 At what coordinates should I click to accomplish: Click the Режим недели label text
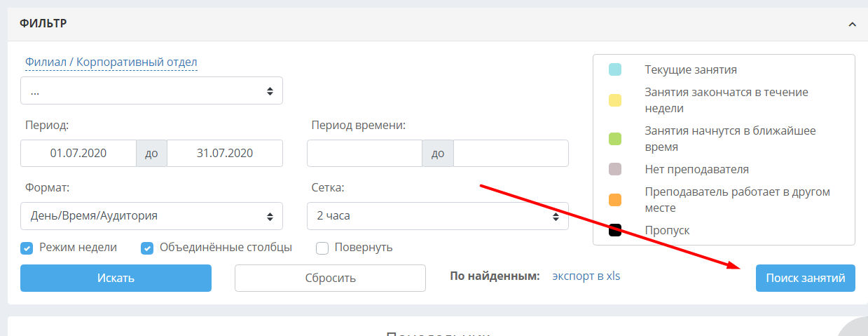pyautogui.click(x=78, y=248)
